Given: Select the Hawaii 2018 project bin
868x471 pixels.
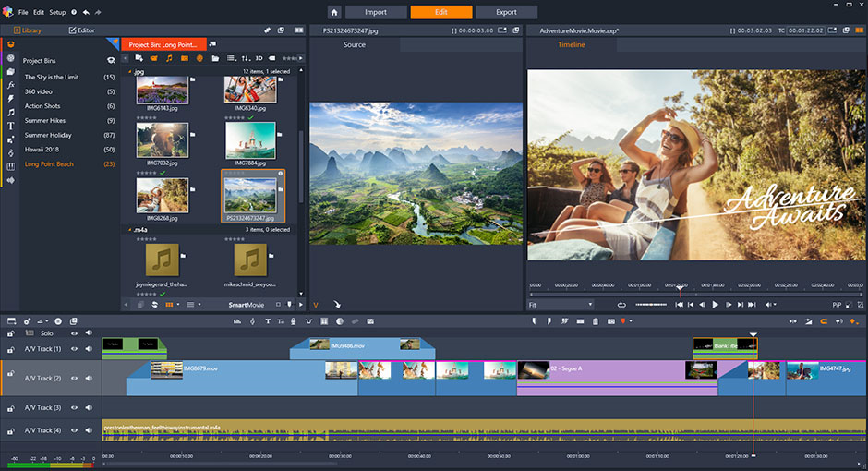Looking at the screenshot, I should pos(43,150).
